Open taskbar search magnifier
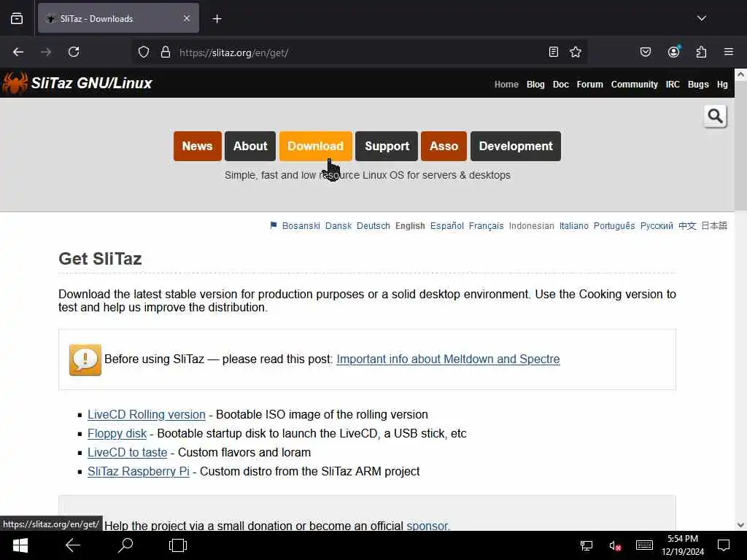747x560 pixels. click(125, 545)
